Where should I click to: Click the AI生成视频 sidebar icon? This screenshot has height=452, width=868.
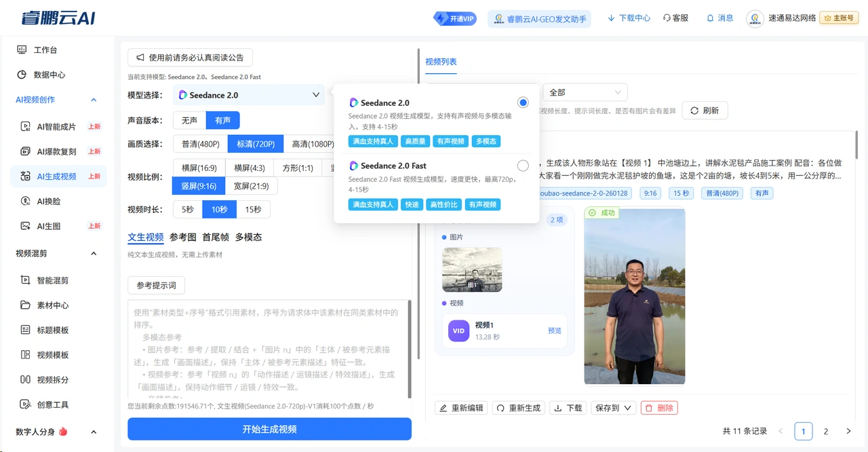[25, 176]
